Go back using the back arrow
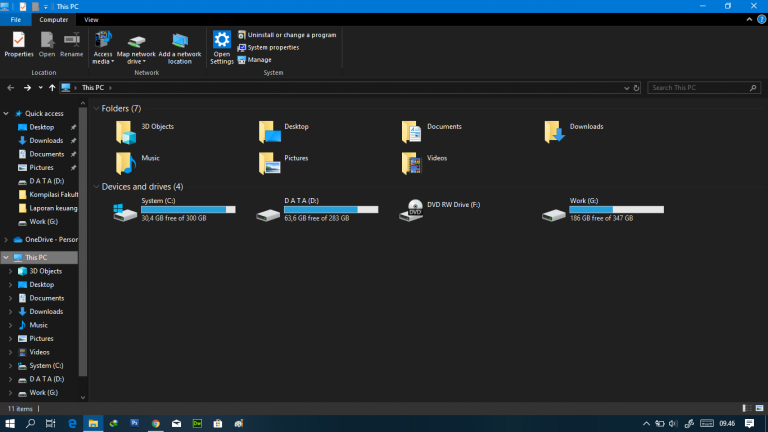The image size is (768, 432). [11, 88]
